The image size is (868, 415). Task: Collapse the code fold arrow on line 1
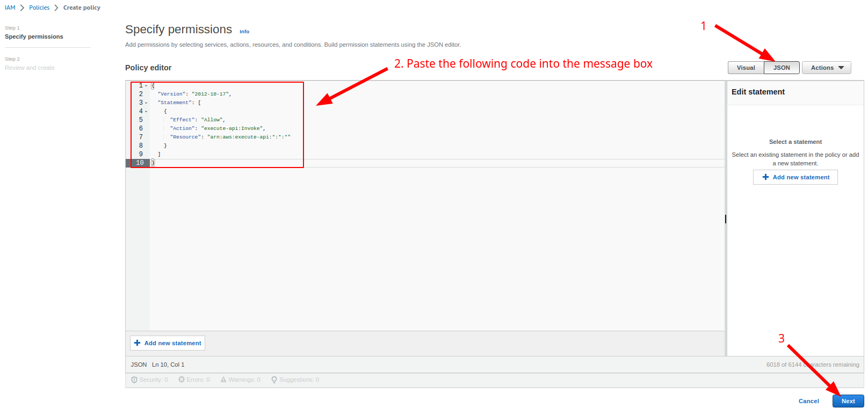pyautogui.click(x=146, y=86)
